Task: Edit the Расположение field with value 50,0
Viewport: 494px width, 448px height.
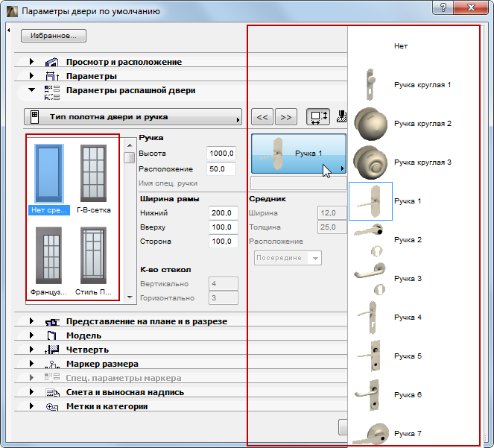Action: (221, 169)
